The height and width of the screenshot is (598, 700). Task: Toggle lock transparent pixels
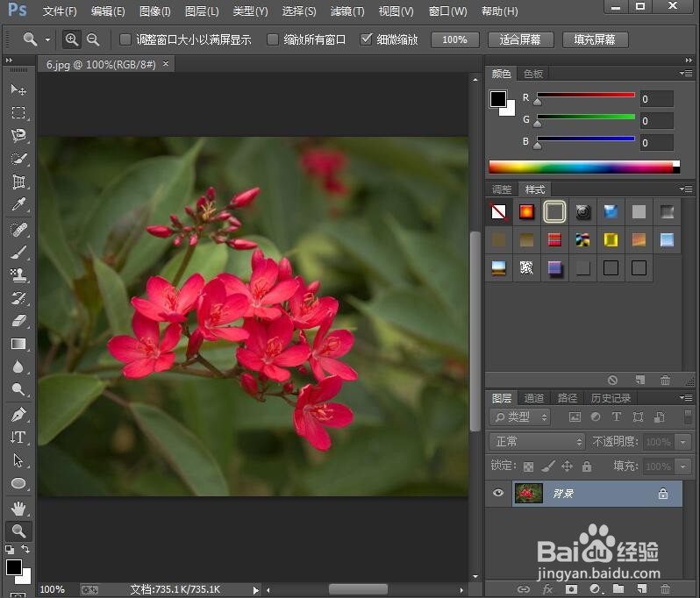[x=528, y=466]
